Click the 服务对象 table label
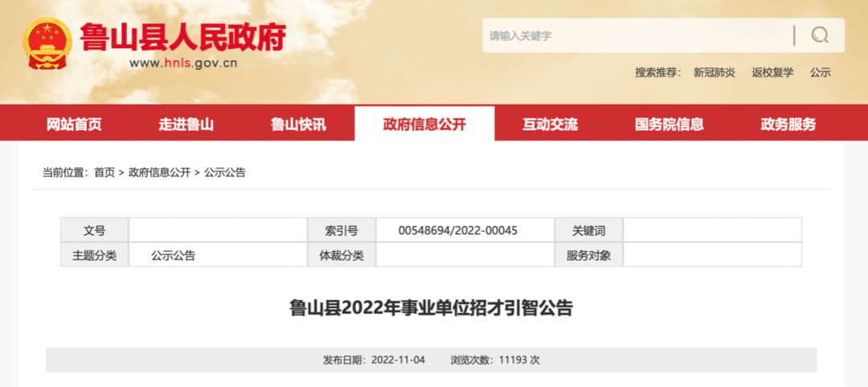868x387 pixels. point(588,256)
